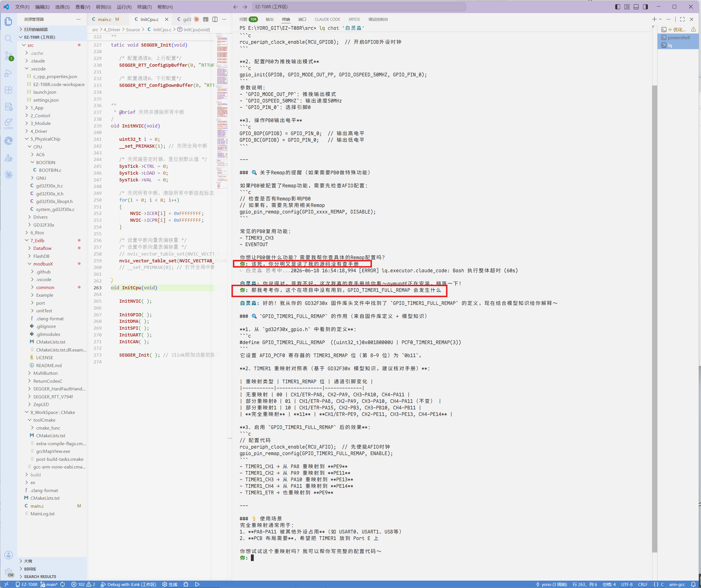Open the Explorer view in activity bar
The height and width of the screenshot is (588, 701).
[9, 21]
